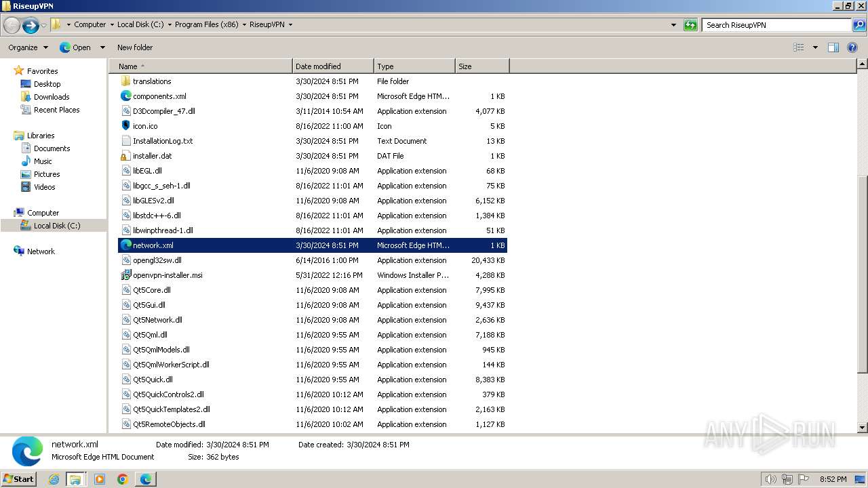This screenshot has height=488, width=868.
Task: Expand Program Files (x86) breadcrumb arrow
Action: [x=244, y=24]
